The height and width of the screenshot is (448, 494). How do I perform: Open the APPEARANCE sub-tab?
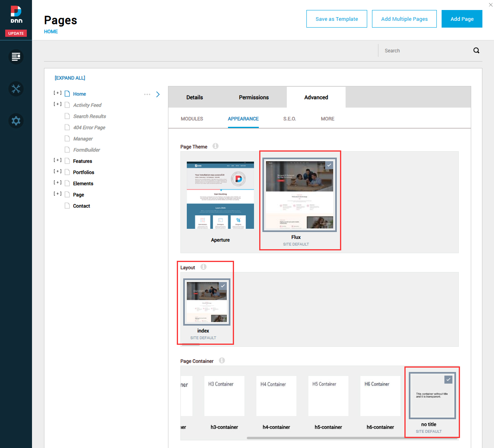[x=243, y=119]
